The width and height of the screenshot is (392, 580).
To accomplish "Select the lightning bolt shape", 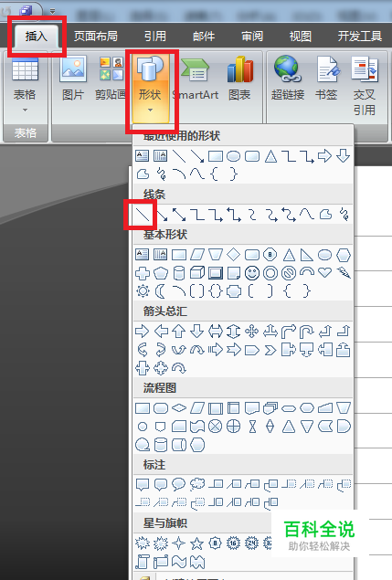I will [344, 273].
